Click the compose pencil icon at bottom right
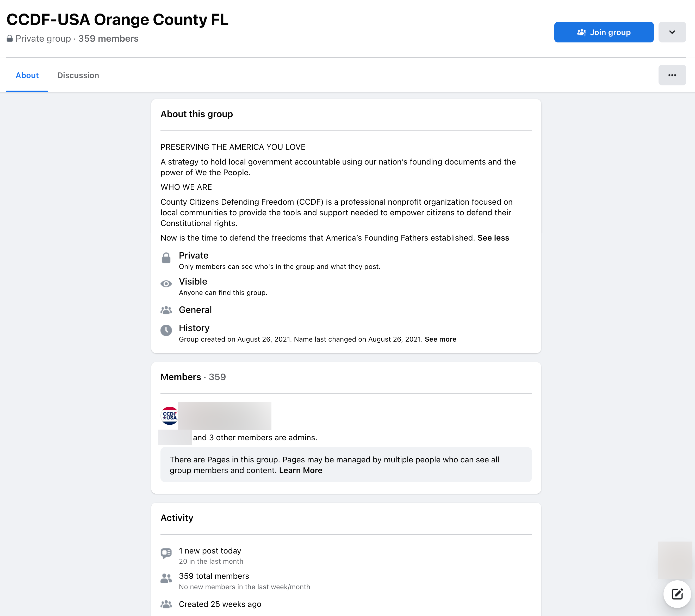This screenshot has height=616, width=695. click(677, 594)
